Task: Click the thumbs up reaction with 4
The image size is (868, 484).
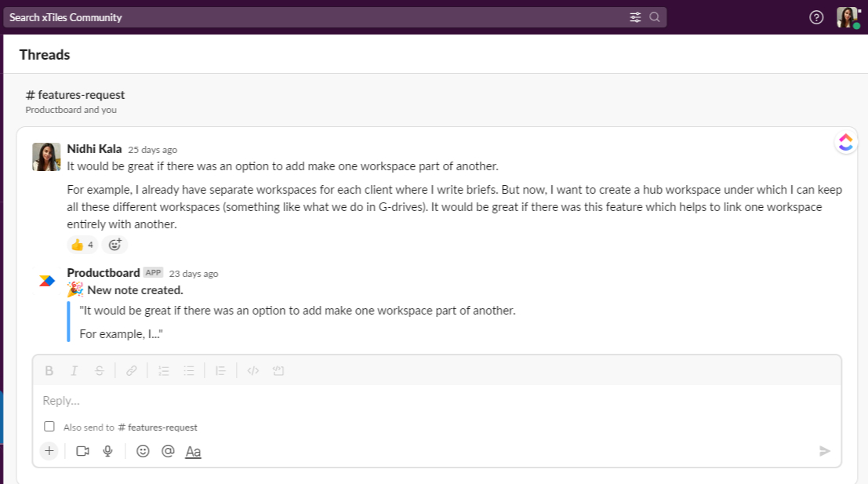Action: [x=82, y=245]
